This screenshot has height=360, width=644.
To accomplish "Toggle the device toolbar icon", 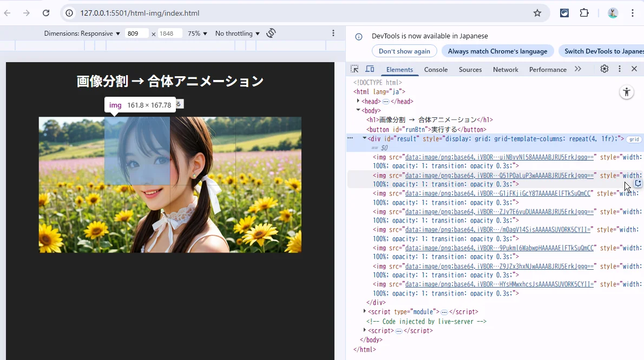I will (370, 69).
